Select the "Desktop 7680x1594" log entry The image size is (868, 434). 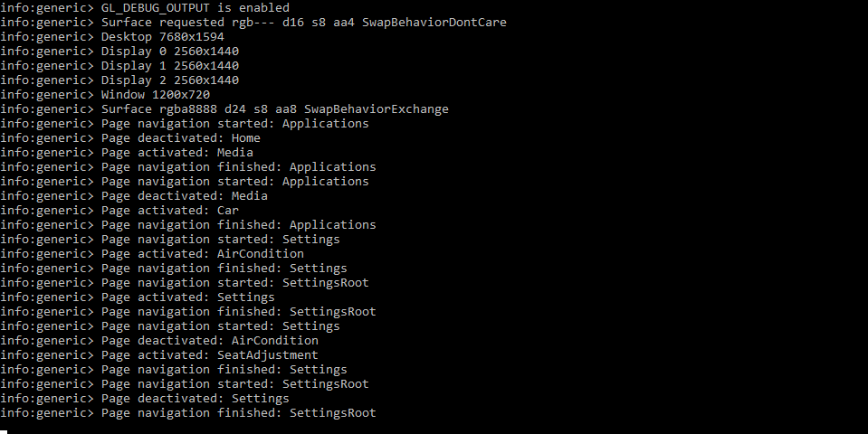(x=162, y=36)
